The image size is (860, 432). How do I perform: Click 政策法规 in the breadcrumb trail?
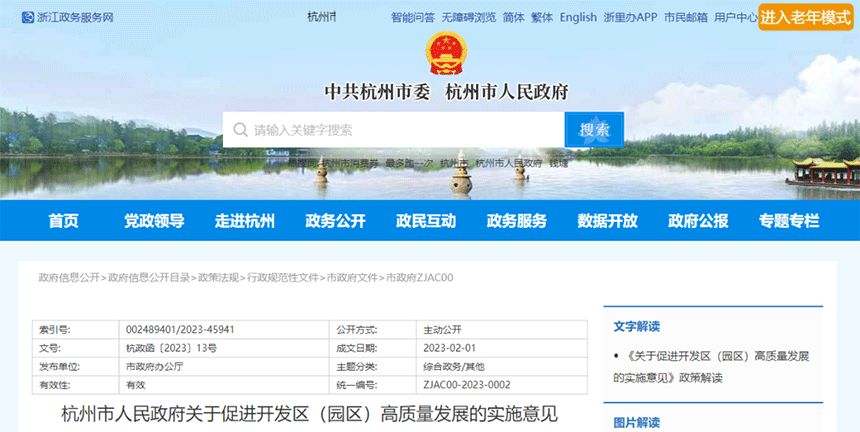tap(218, 278)
